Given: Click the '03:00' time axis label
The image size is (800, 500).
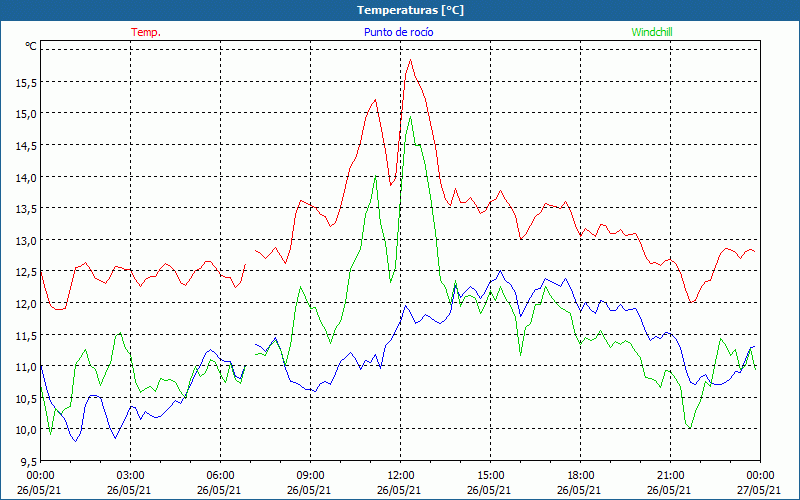Looking at the screenshot, I should click(131, 475).
